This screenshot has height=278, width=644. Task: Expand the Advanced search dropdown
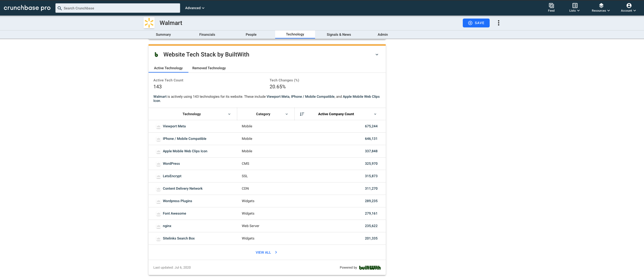pyautogui.click(x=195, y=8)
